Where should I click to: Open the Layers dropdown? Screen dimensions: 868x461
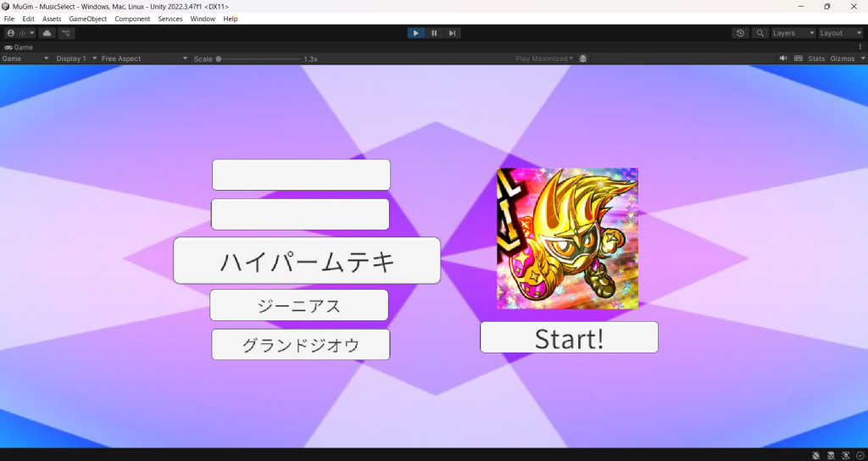[x=793, y=33]
